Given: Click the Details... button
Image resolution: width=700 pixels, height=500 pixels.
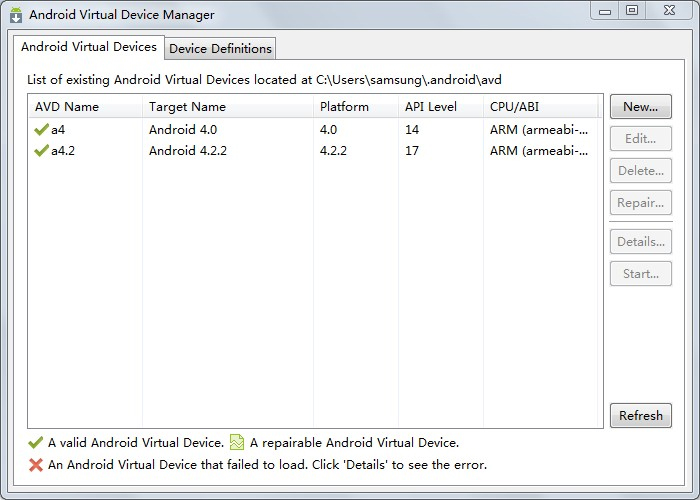Looking at the screenshot, I should (x=641, y=242).
